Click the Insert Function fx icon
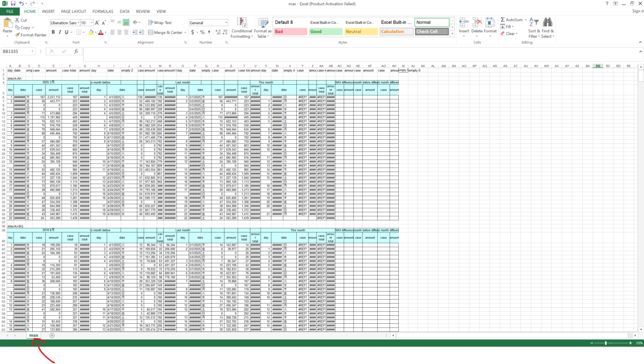This screenshot has height=364, width=644. click(x=76, y=51)
